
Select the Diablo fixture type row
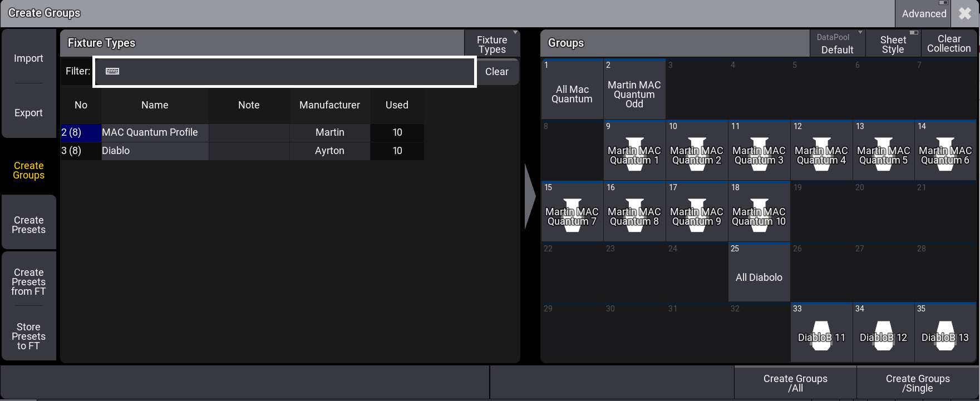(x=155, y=151)
